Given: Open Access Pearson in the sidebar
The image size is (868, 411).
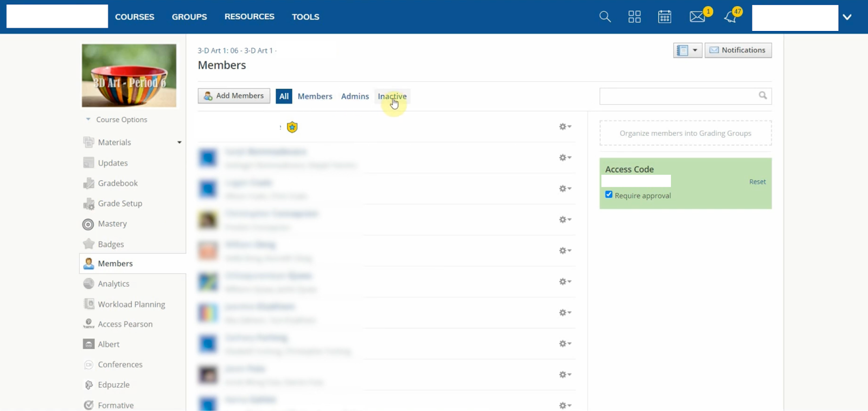Looking at the screenshot, I should click(x=125, y=324).
